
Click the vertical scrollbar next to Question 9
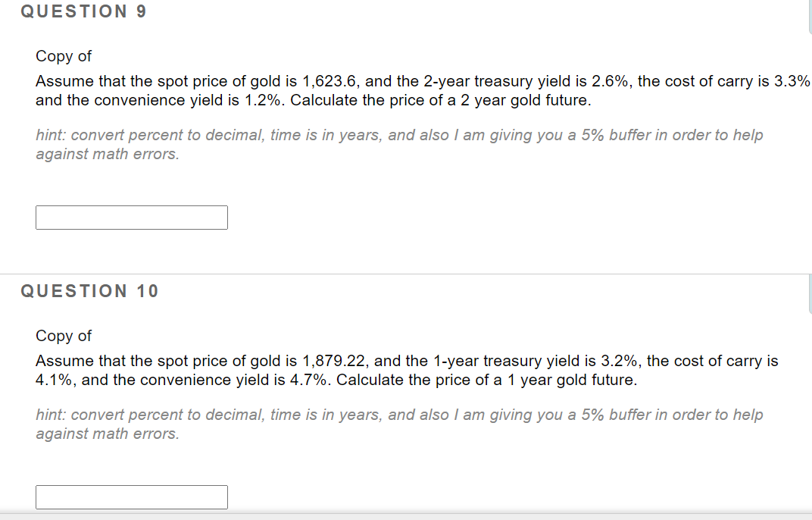(807, 17)
